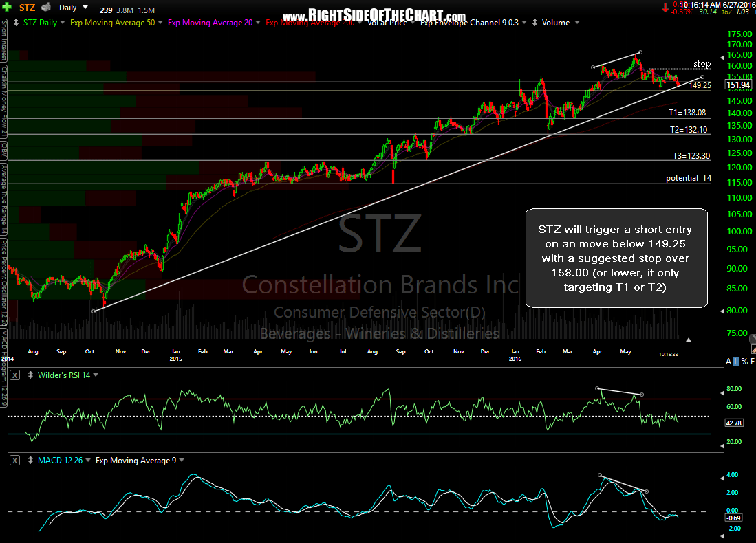The height and width of the screenshot is (543, 756).
Task: Click the STZ ticker symbol
Action: click(27, 8)
